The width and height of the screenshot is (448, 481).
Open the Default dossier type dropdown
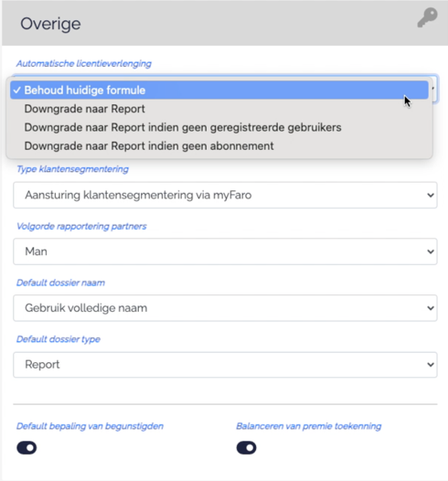pos(225,365)
